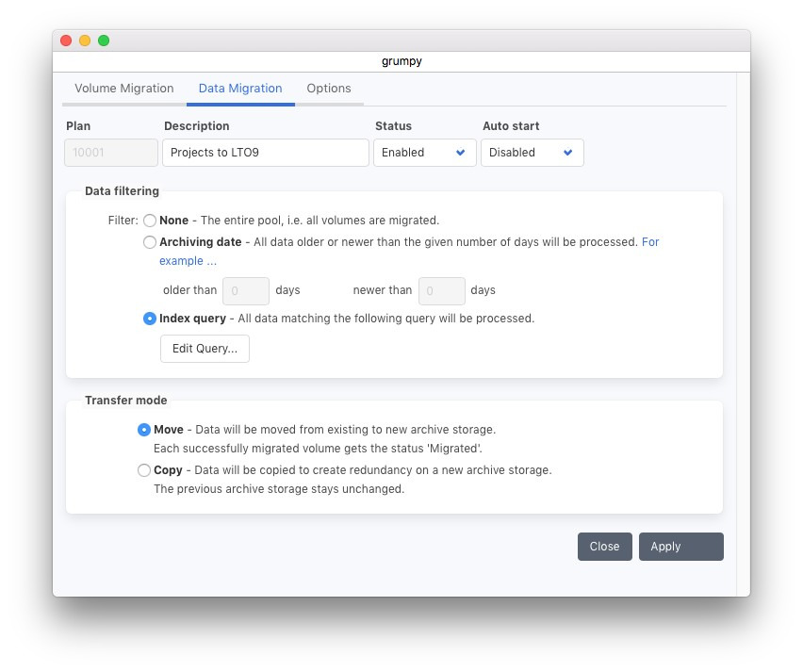Open the Auto start dropdown
Screen dimensions: 803x672
tap(532, 153)
